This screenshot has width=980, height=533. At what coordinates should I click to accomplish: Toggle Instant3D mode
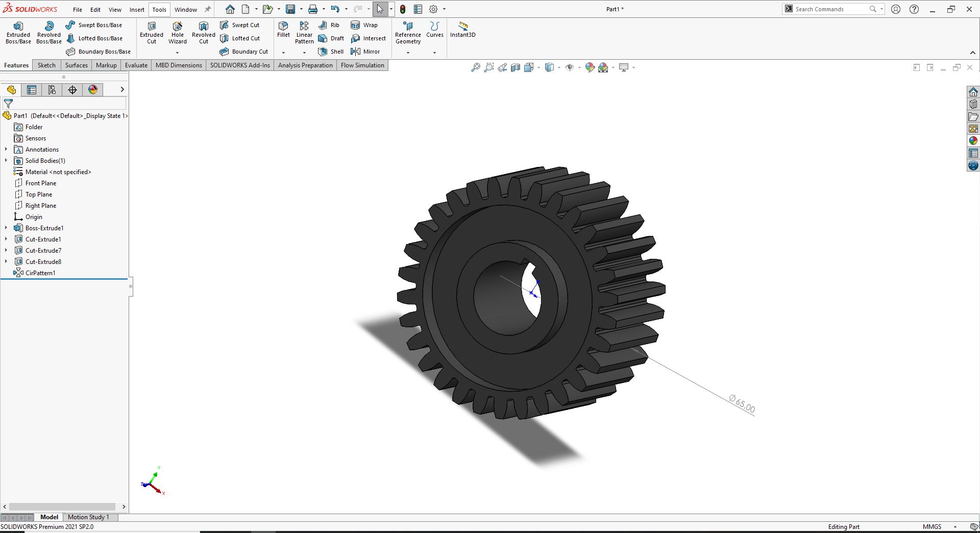click(x=463, y=30)
